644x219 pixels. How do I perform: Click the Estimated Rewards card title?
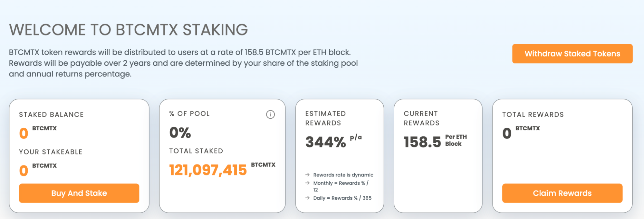coord(325,118)
